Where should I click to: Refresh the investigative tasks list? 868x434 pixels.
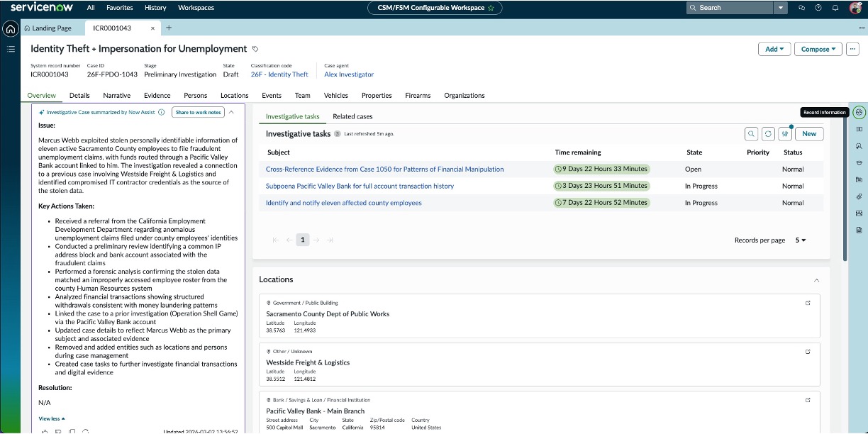[768, 133]
